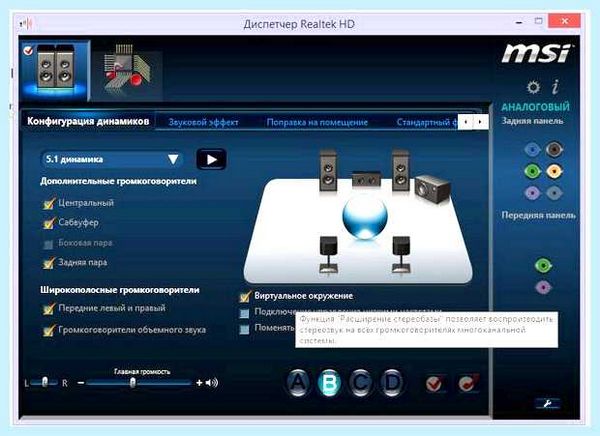The image size is (600, 436).
Task: Click the АНАЛОГОВЫЙ label
Action: [x=535, y=107]
